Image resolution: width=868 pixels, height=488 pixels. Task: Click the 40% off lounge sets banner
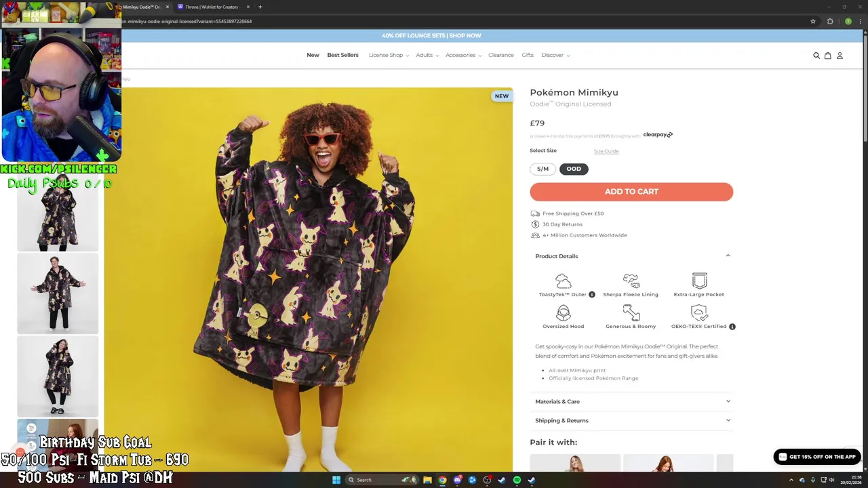(x=431, y=35)
